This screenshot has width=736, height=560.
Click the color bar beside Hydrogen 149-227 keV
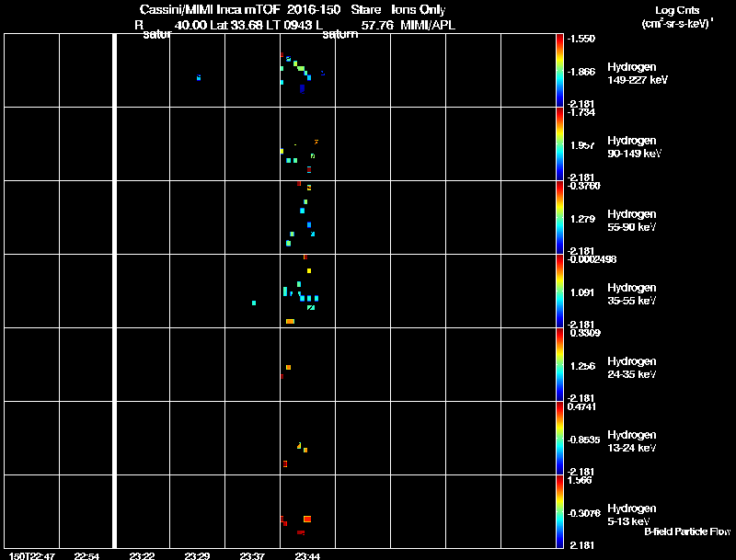coord(559,71)
